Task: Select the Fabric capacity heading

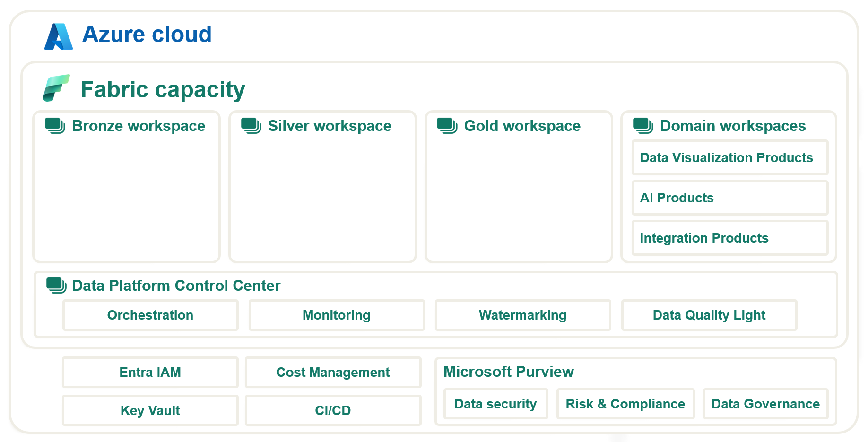Action: (163, 90)
